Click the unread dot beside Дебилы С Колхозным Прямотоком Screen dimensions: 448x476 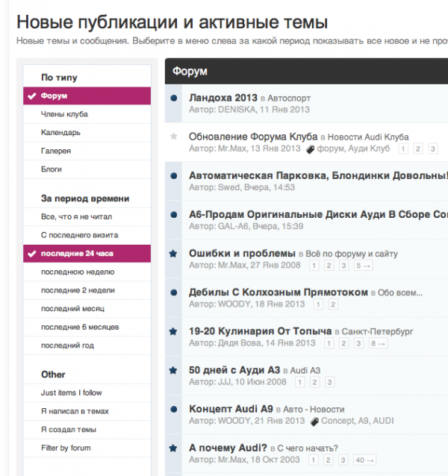pyautogui.click(x=174, y=292)
